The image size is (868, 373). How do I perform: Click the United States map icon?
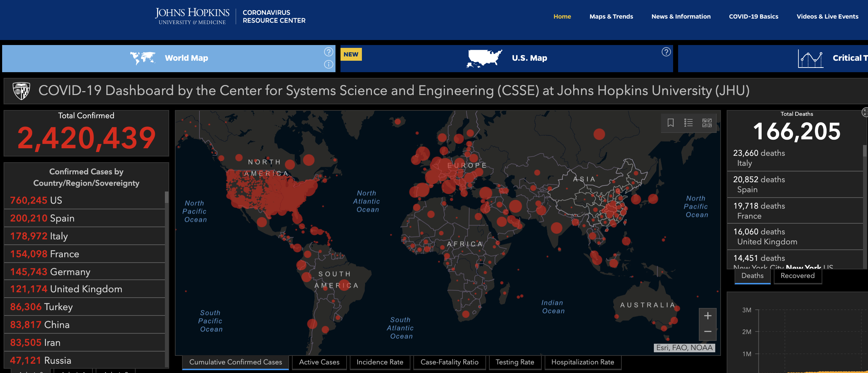coord(484,58)
